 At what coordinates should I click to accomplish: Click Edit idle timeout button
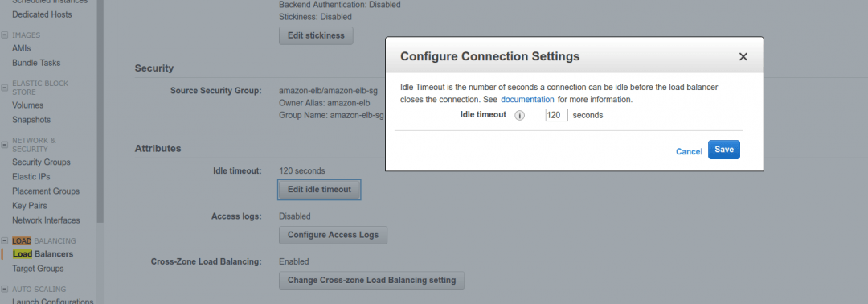click(x=319, y=189)
